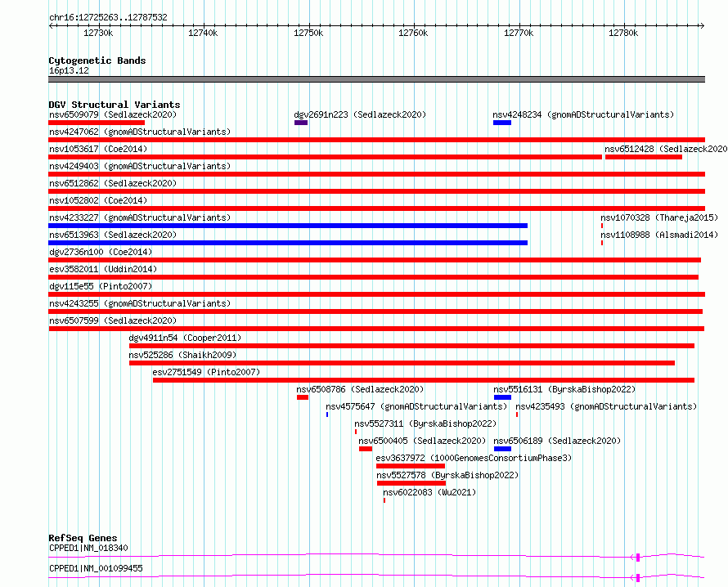This screenshot has height=587, width=728.
Task: Open CPPED1|NM_001099455 gene label
Action: coord(96,568)
